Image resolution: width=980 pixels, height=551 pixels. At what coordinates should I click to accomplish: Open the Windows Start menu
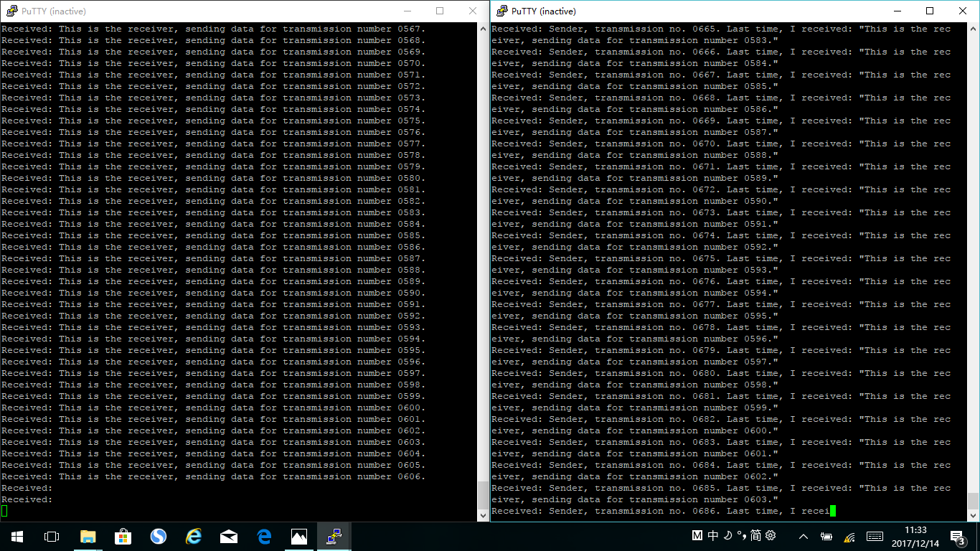[17, 536]
